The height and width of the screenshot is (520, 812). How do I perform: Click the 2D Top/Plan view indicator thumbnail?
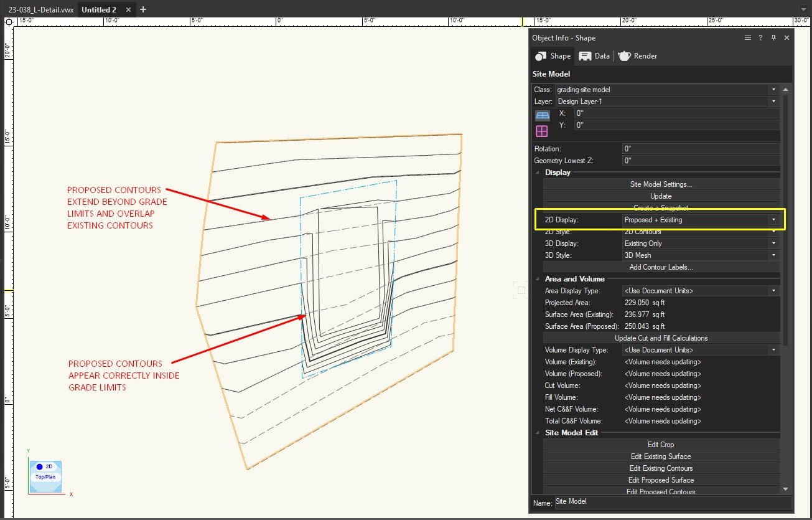[44, 476]
